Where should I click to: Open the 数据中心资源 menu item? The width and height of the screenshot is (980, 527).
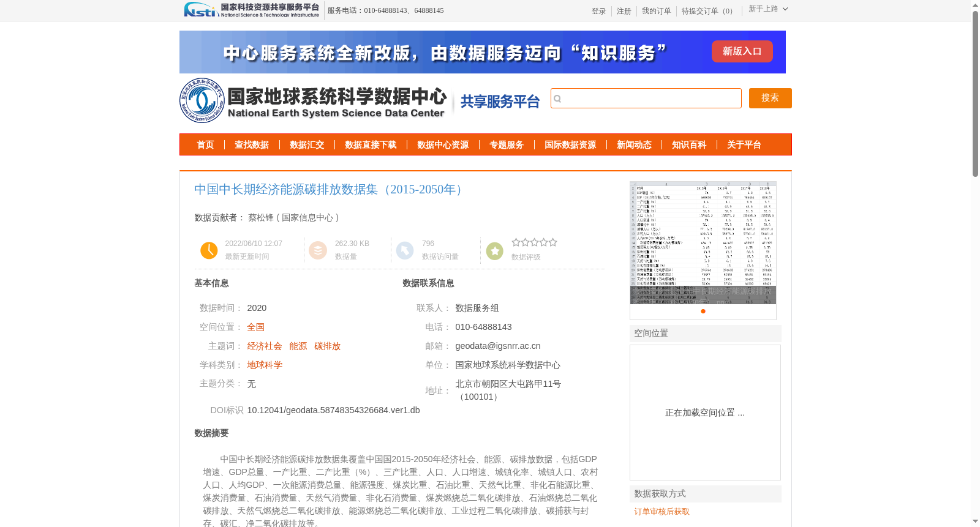[443, 145]
